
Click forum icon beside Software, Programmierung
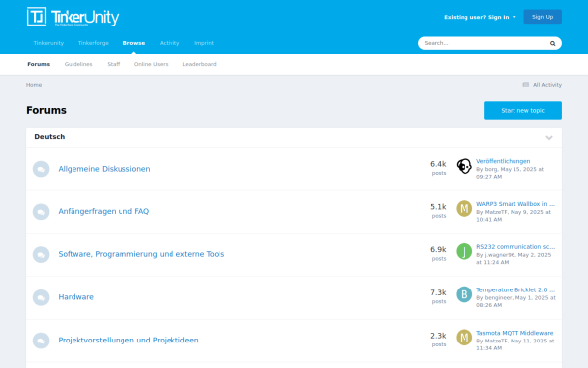41,254
